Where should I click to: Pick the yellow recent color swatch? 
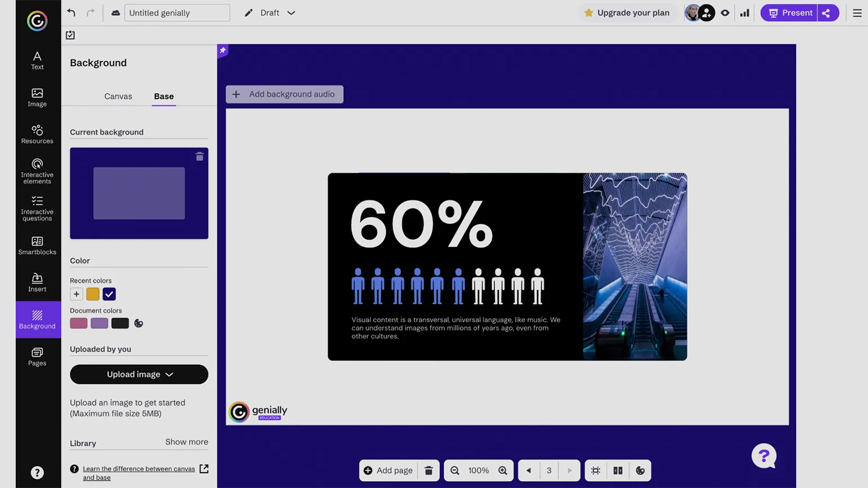(x=93, y=294)
